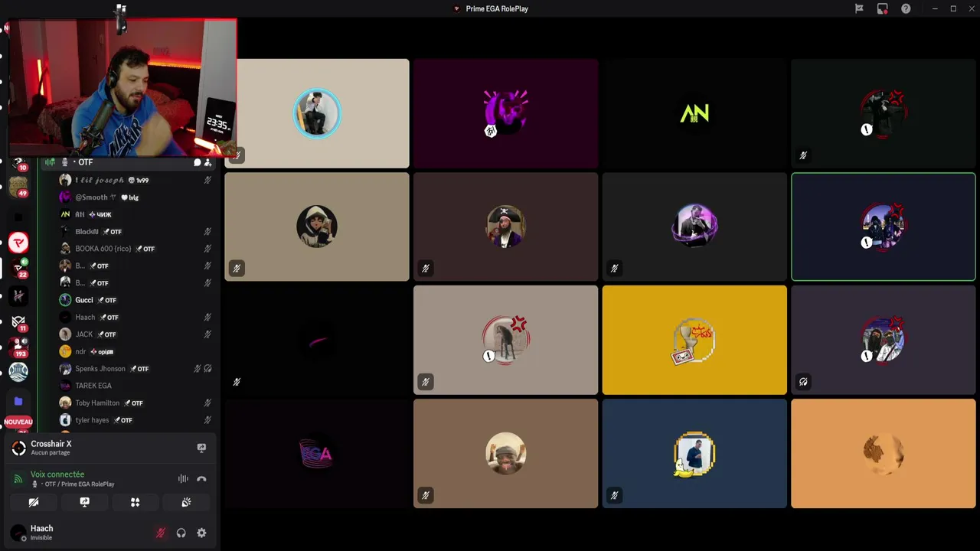This screenshot has height=551, width=980.
Task: Open the Help question mark icon
Action: pyautogui.click(x=906, y=8)
